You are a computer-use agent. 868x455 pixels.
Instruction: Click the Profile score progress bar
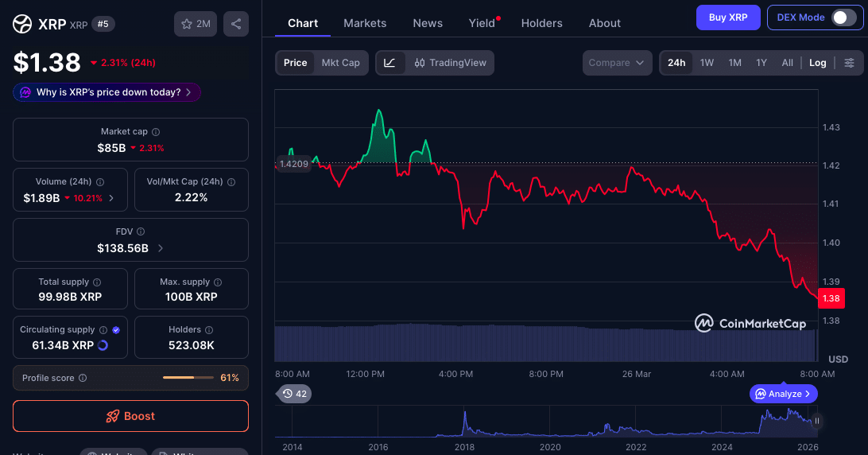(188, 378)
